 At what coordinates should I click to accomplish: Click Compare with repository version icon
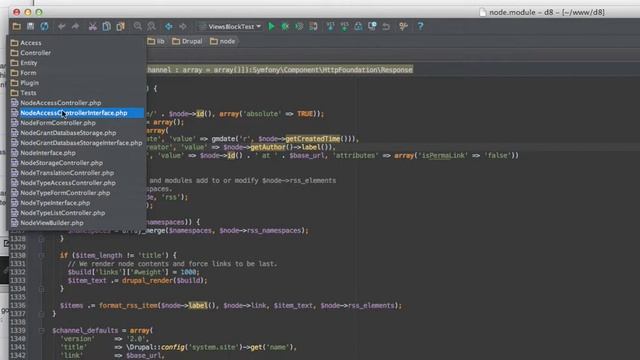tap(358, 27)
